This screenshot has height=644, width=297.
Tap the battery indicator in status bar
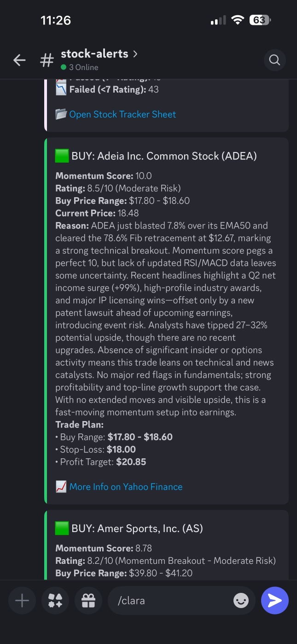click(260, 20)
